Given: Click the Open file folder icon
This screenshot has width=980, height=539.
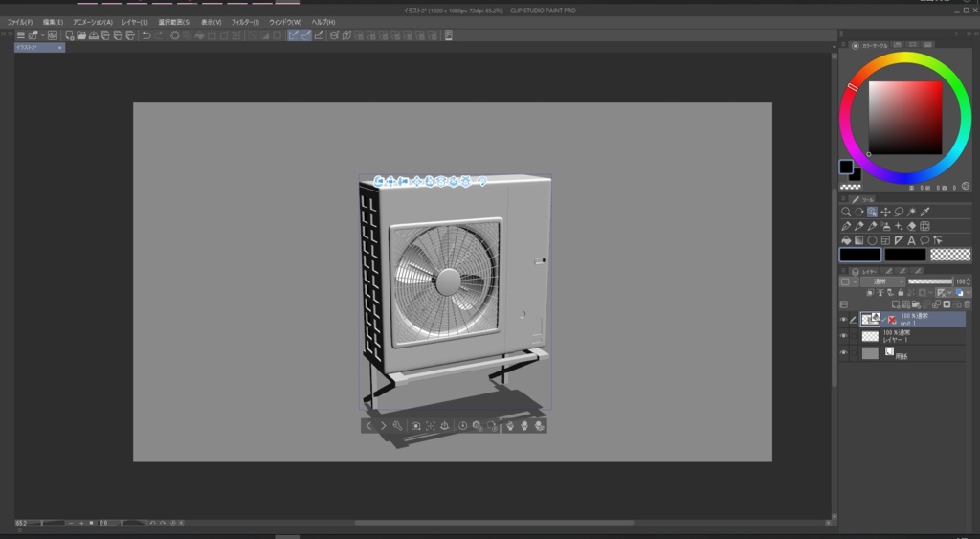Looking at the screenshot, I should (81, 35).
